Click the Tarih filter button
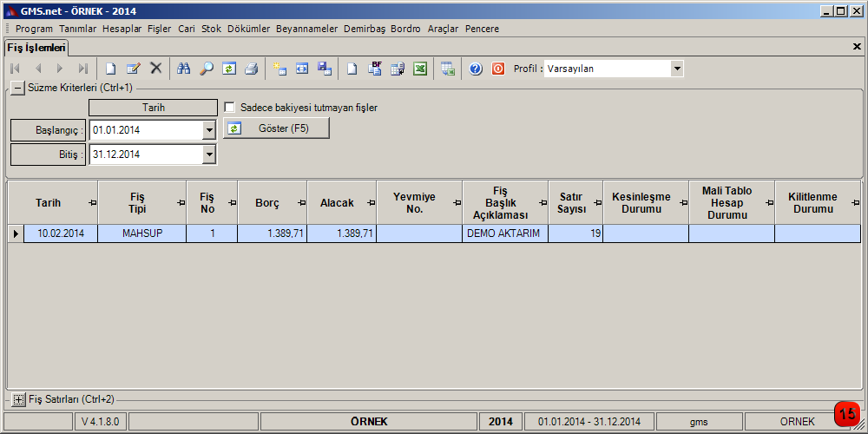This screenshot has width=868, height=434. tap(154, 108)
